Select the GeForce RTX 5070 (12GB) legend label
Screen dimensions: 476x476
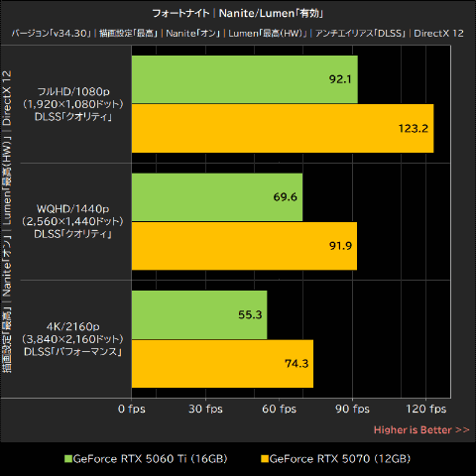point(340,459)
